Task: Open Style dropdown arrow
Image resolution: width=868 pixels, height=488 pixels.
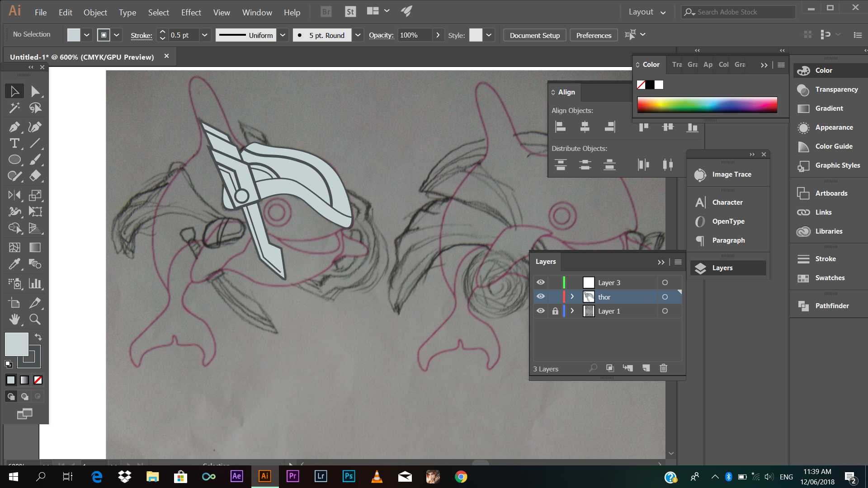Action: (489, 35)
